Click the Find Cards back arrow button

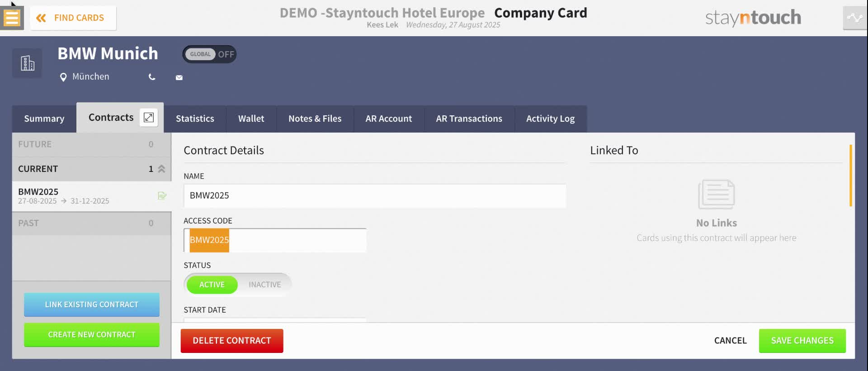[73, 18]
